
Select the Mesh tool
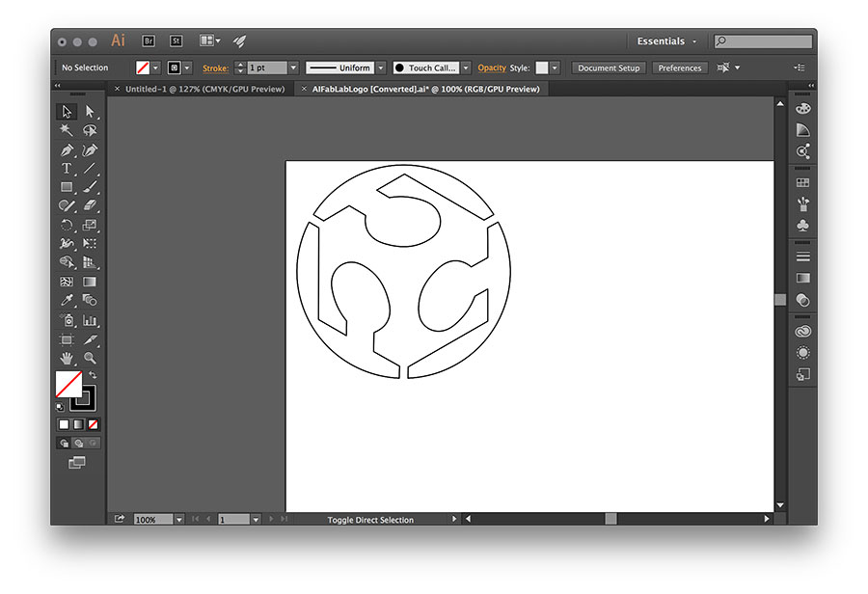[67, 282]
